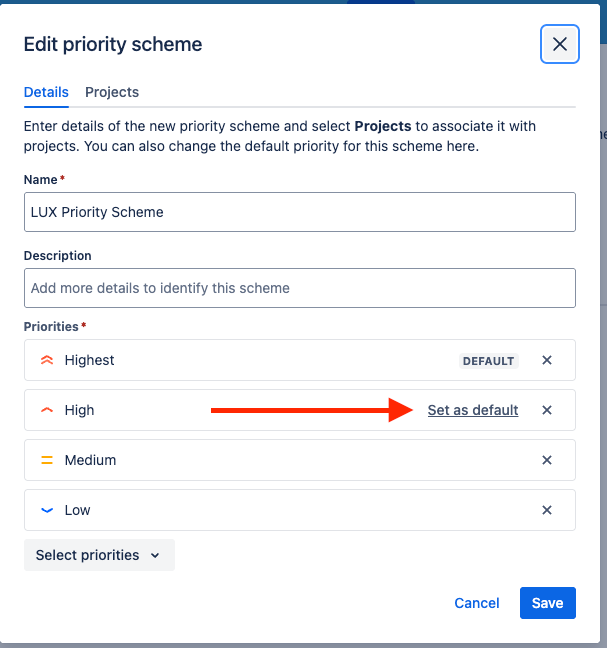This screenshot has width=607, height=648.
Task: Click the Medium priority equals icon
Action: point(47,460)
